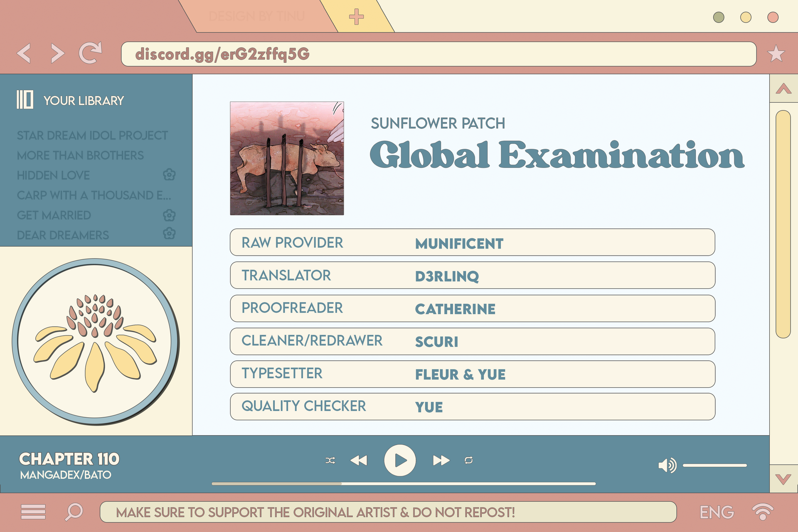Image resolution: width=798 pixels, height=532 pixels.
Task: Bookmark page with the star icon
Action: [x=776, y=54]
